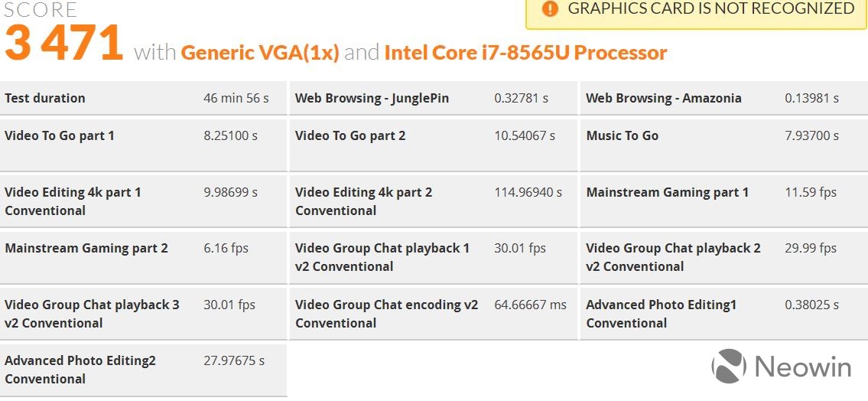Image resolution: width=868 pixels, height=401 pixels.
Task: Select the '46 min 56 s' value
Action: tap(236, 99)
